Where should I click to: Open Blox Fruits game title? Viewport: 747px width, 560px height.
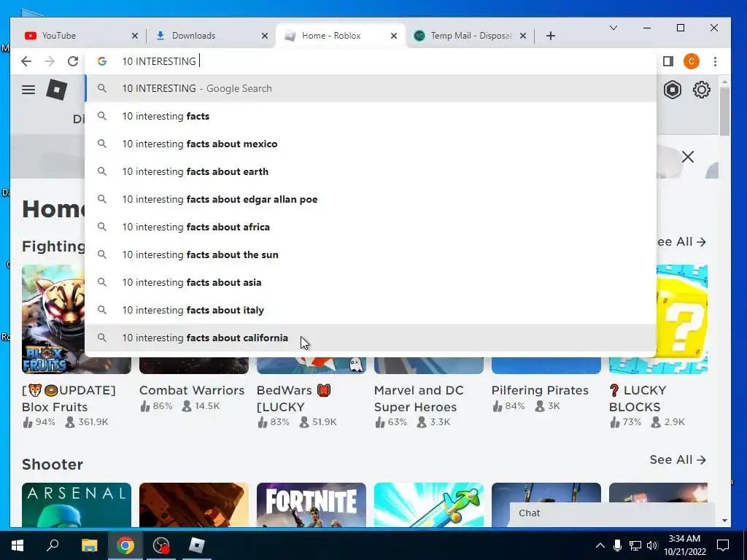(x=69, y=399)
